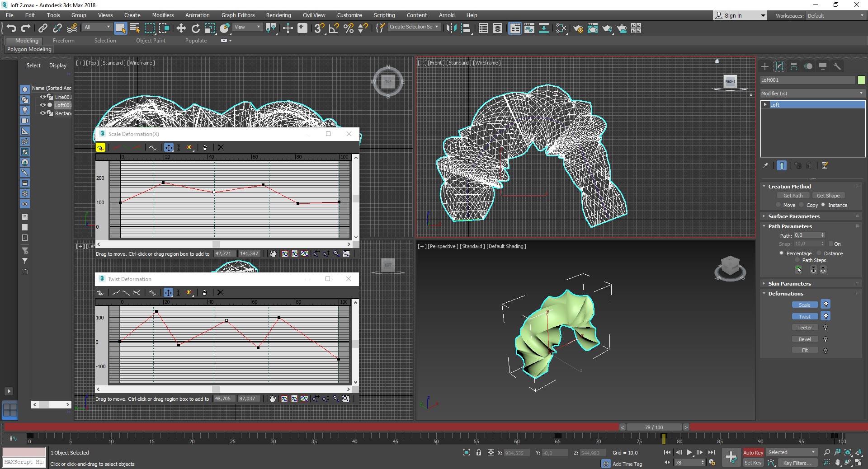The width and height of the screenshot is (868, 469).
Task: Choose the Select and Rotate tool
Action: (196, 28)
